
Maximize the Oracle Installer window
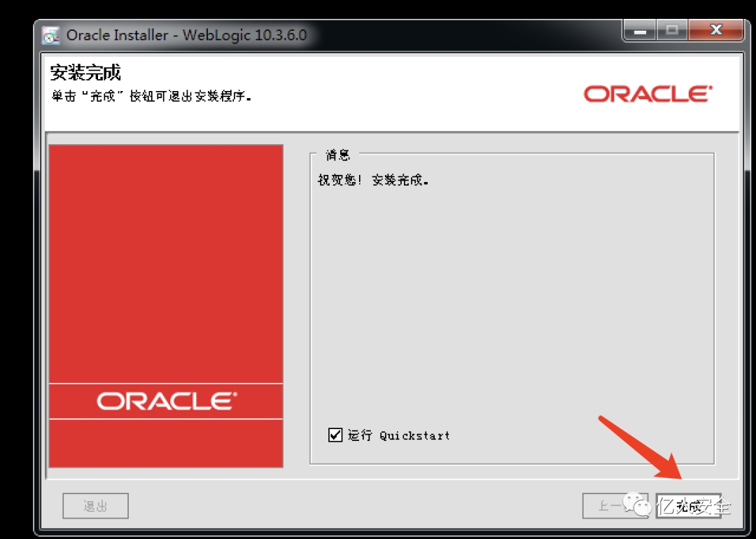coord(672,31)
